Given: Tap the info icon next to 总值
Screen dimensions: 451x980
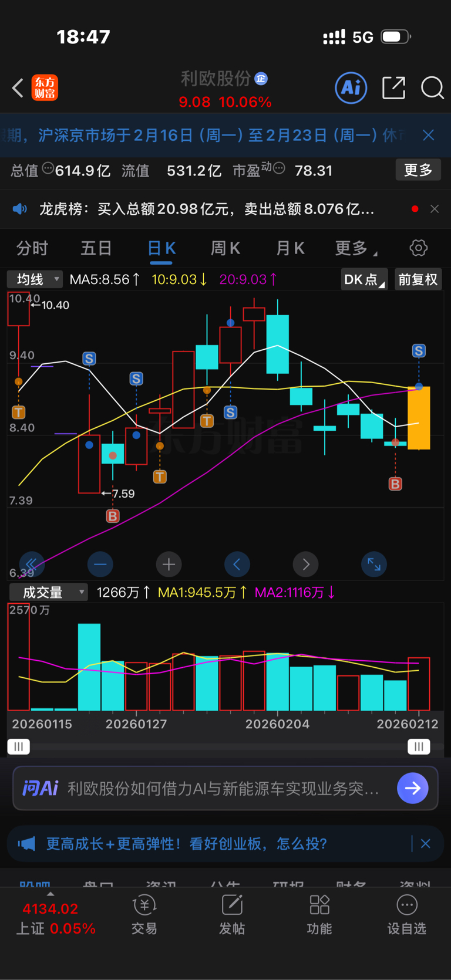Looking at the screenshot, I should click(48, 169).
